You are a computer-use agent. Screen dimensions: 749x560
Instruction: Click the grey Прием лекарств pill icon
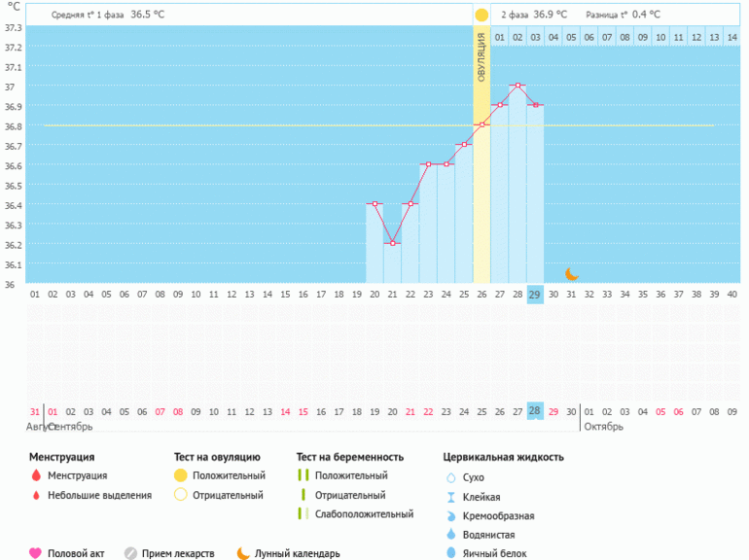130,553
